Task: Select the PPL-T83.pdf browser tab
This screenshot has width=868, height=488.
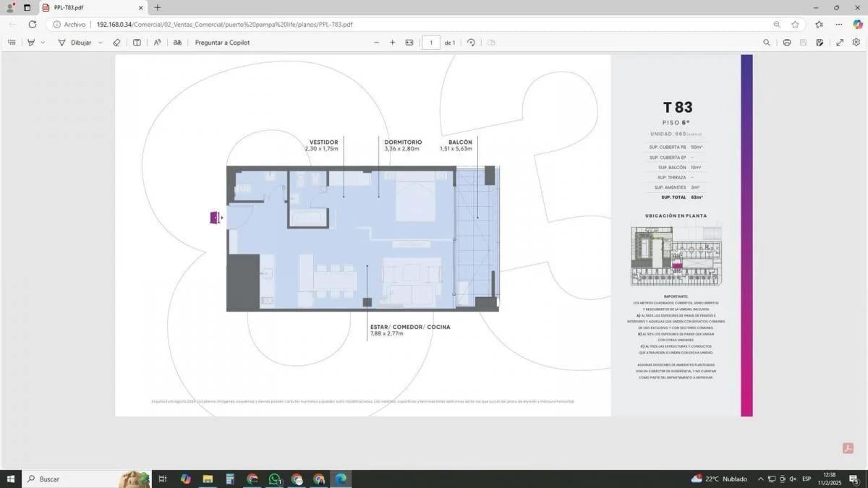Action: pyautogui.click(x=93, y=8)
